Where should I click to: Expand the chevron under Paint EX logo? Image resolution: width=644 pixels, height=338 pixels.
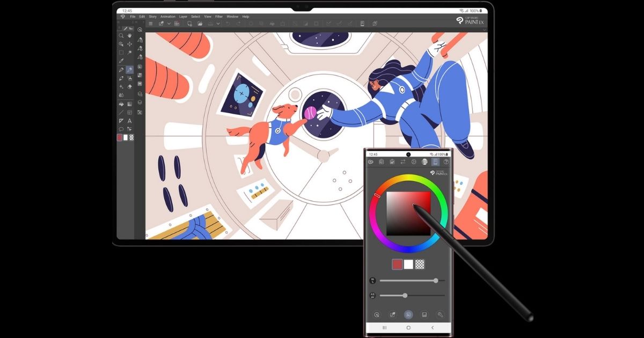point(485,30)
